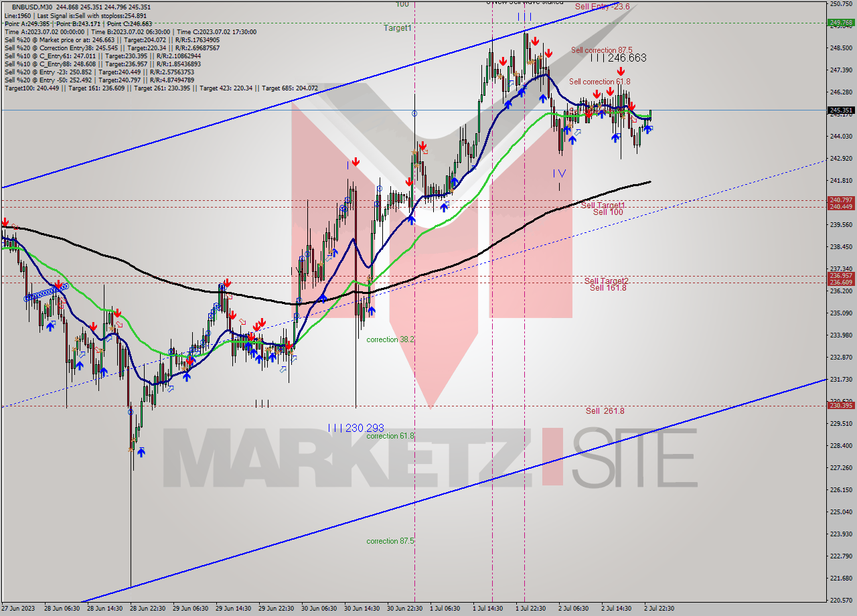
Task: Click the 228.400 price axis value
Action: (841, 446)
